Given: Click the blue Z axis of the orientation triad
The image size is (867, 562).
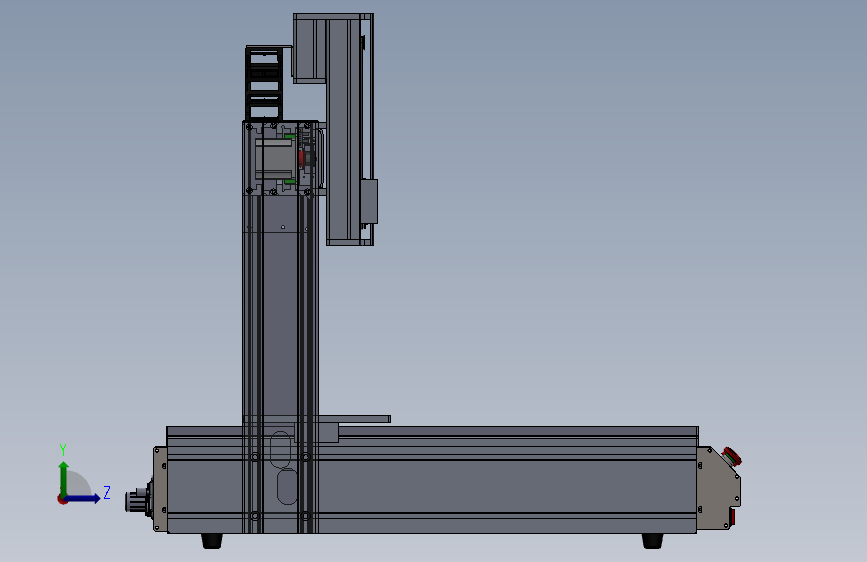Looking at the screenshot, I should coord(83,498).
